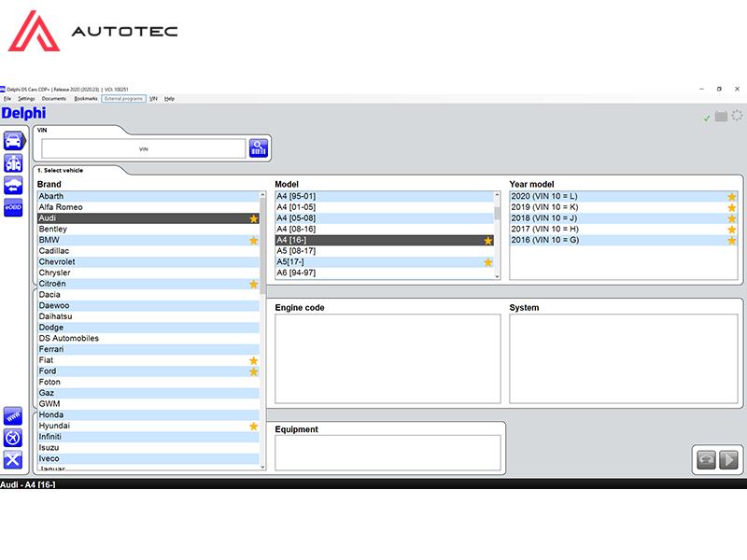Pick year model 2016 (VIN 10 = G)

pos(624,240)
